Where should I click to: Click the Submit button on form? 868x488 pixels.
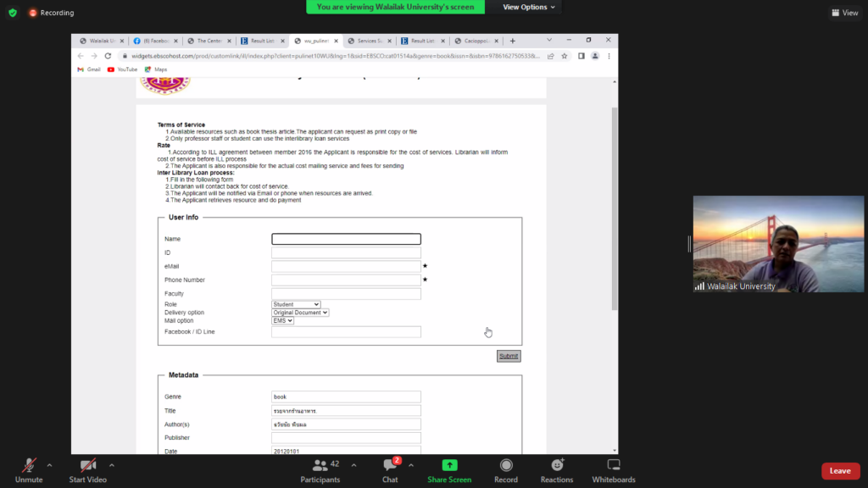tap(509, 356)
